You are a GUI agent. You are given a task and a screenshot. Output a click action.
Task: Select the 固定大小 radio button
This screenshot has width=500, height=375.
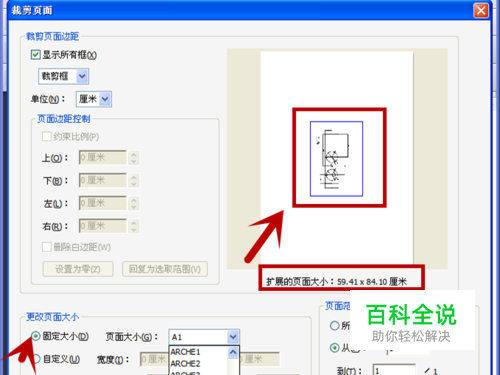tap(36, 336)
